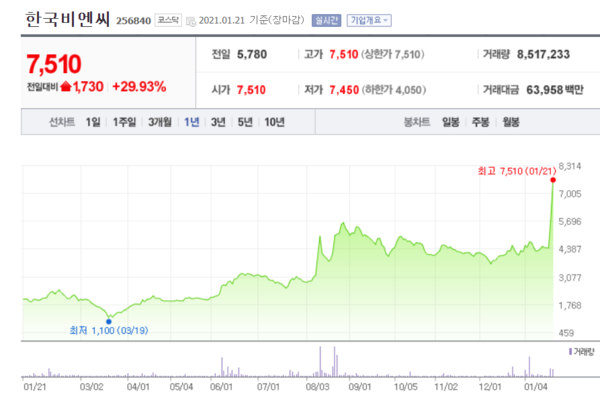
Task: Select the 1주일 line chart tab
Action: [x=124, y=122]
